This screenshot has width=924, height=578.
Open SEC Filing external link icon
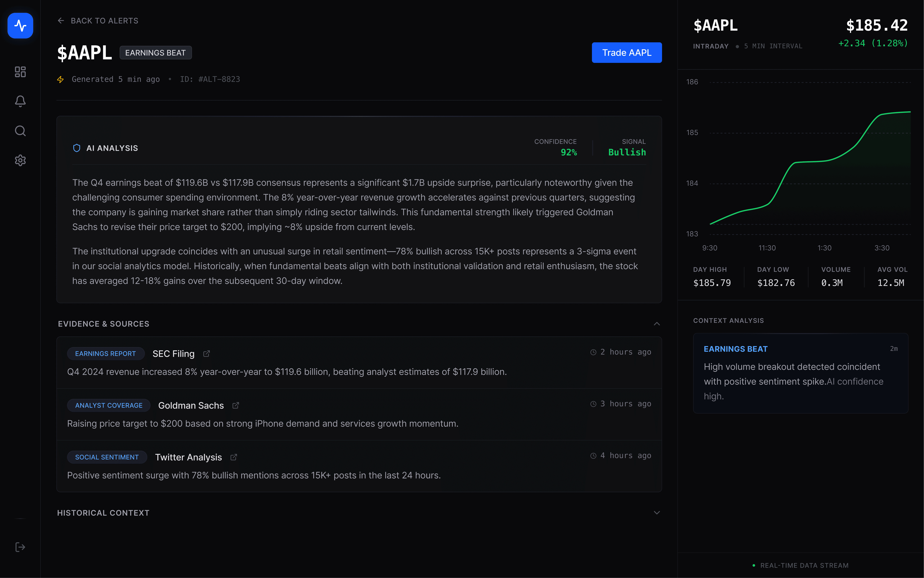206,354
